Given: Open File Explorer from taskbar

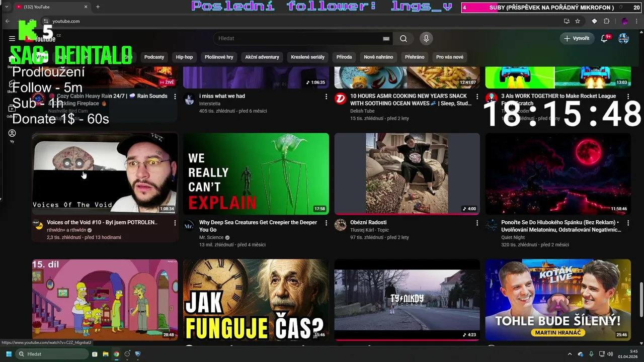Looking at the screenshot, I should click(x=106, y=354).
